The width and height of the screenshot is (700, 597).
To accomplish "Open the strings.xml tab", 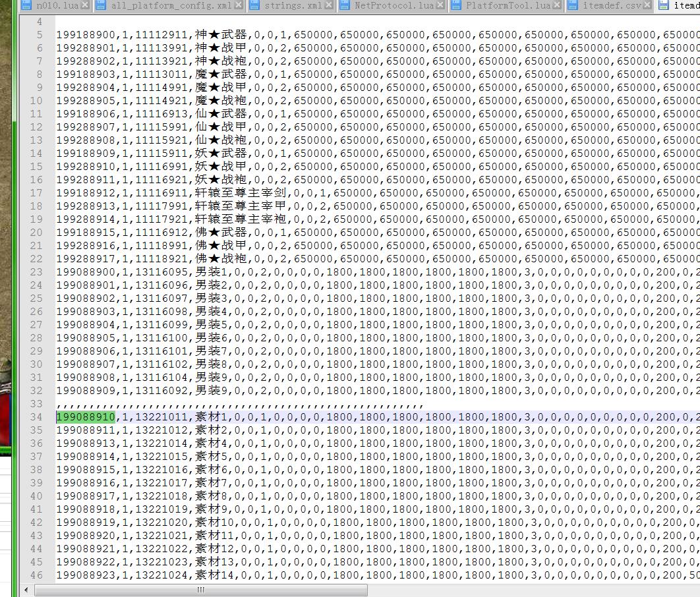I will pos(293,6).
